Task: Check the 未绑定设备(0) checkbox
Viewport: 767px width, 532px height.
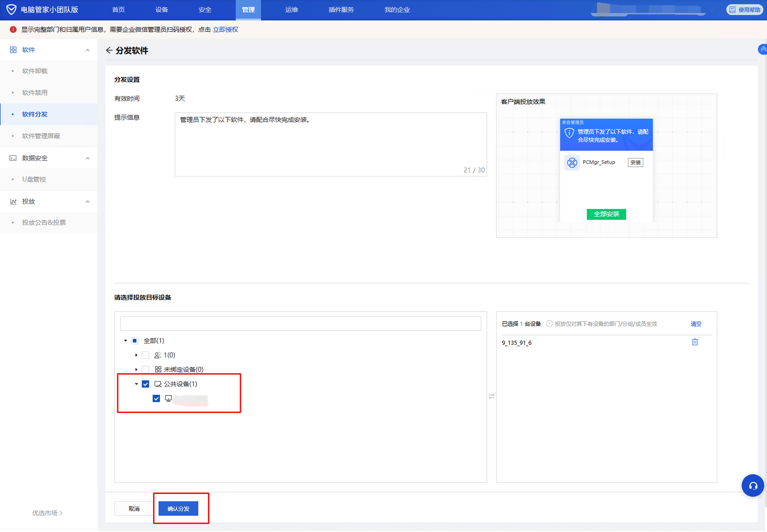Action: (x=146, y=369)
